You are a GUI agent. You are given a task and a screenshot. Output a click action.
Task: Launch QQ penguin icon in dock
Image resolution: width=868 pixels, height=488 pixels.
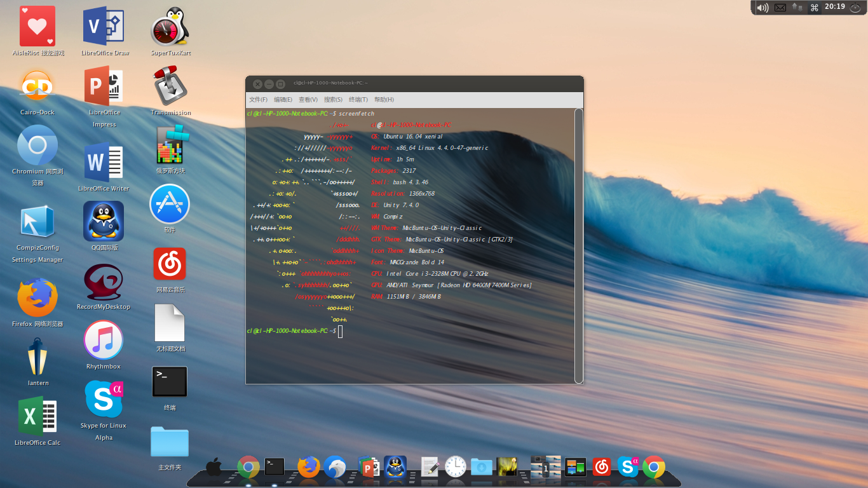395,467
